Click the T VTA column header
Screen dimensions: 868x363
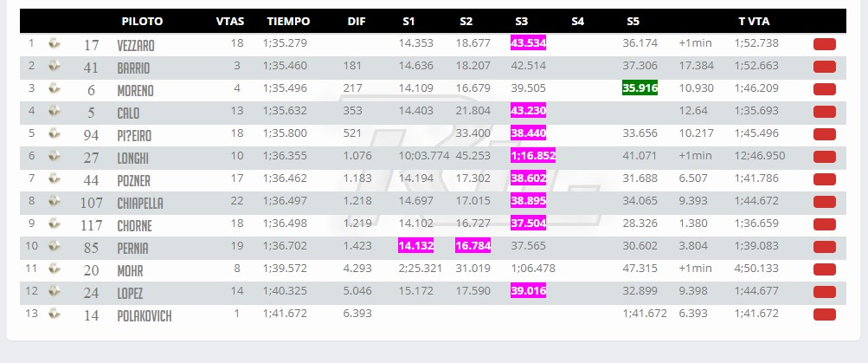(754, 22)
